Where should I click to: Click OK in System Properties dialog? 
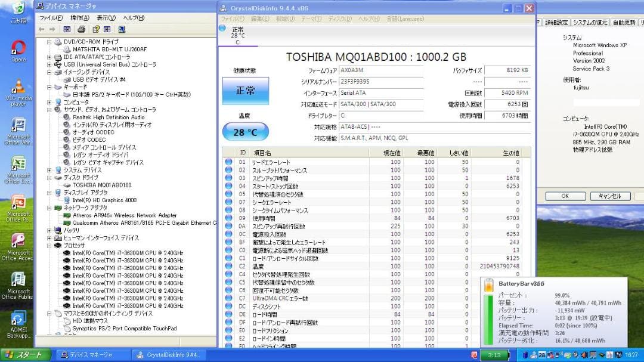pos(565,196)
